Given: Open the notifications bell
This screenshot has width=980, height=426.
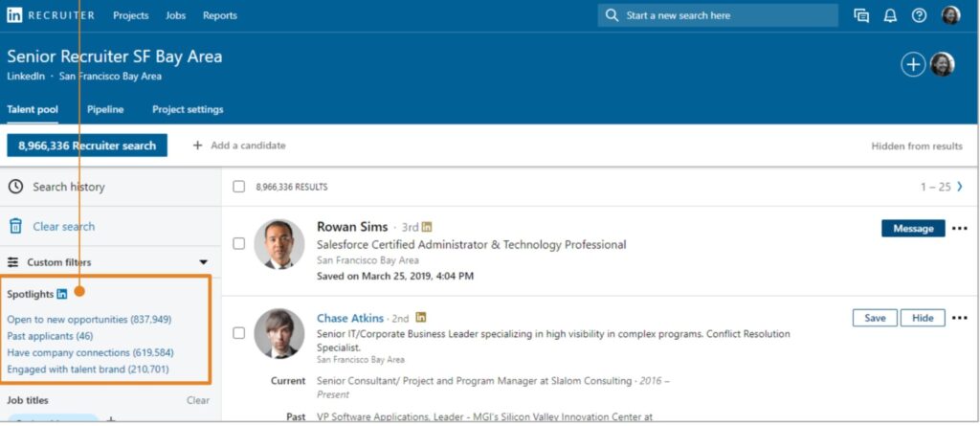Looking at the screenshot, I should coord(890,15).
